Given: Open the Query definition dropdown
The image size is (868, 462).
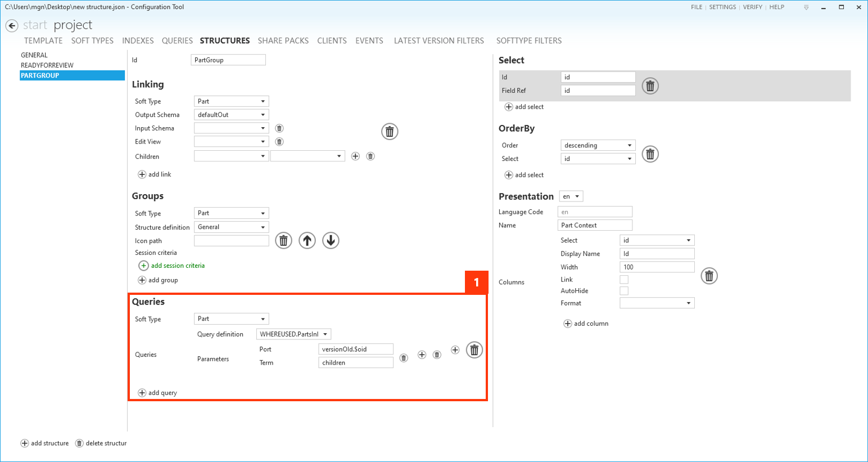Looking at the screenshot, I should click(x=293, y=334).
